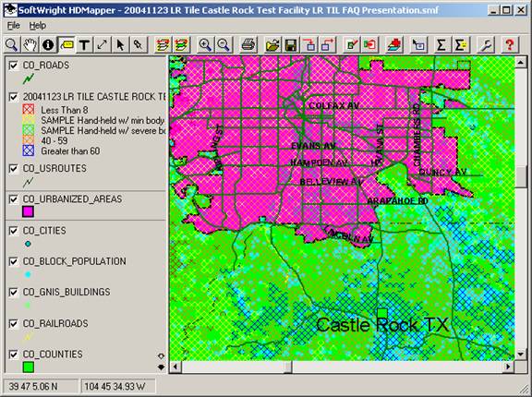Open the File menu
The image size is (532, 397).
pos(14,26)
